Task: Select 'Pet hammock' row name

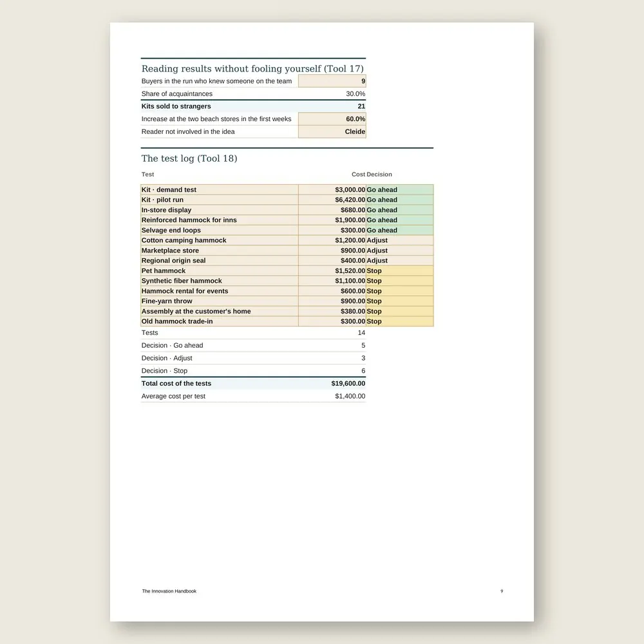Action: coord(164,270)
